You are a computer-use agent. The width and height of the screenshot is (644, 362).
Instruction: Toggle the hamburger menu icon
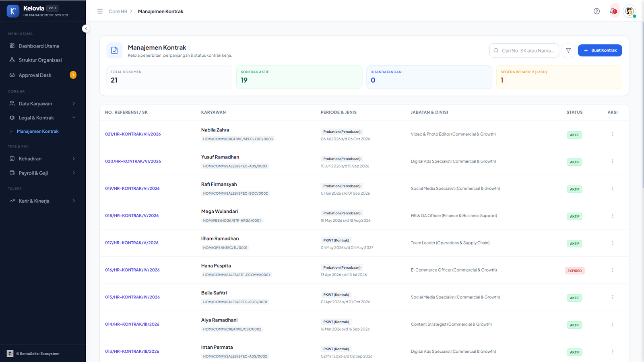(x=100, y=11)
